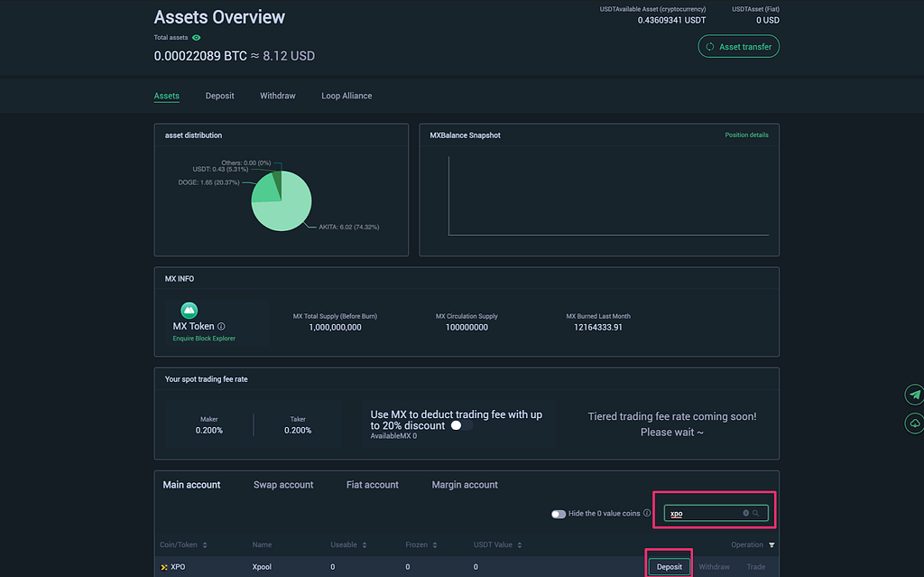Viewport: 924px width, 577px height.
Task: Click the info icon beside MX Token
Action: tap(221, 326)
